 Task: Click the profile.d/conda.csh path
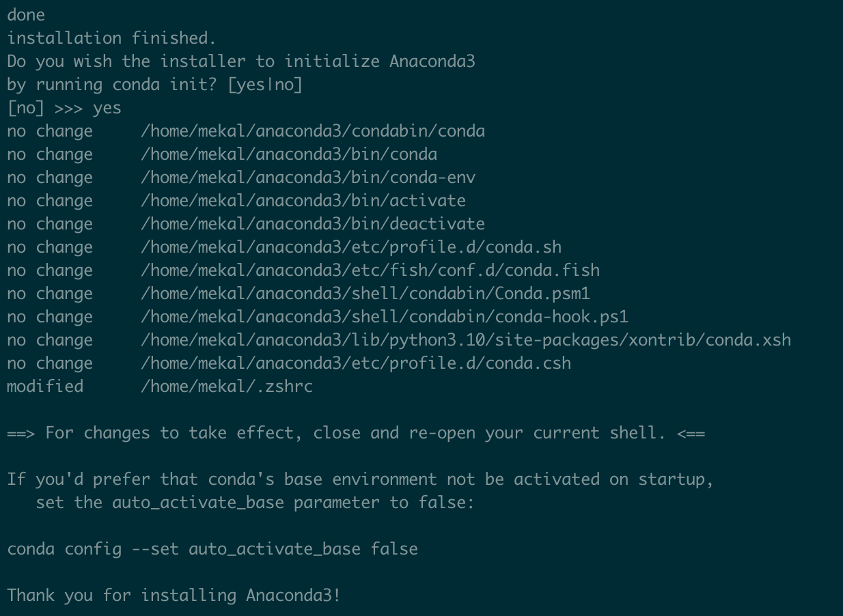pyautogui.click(x=355, y=363)
